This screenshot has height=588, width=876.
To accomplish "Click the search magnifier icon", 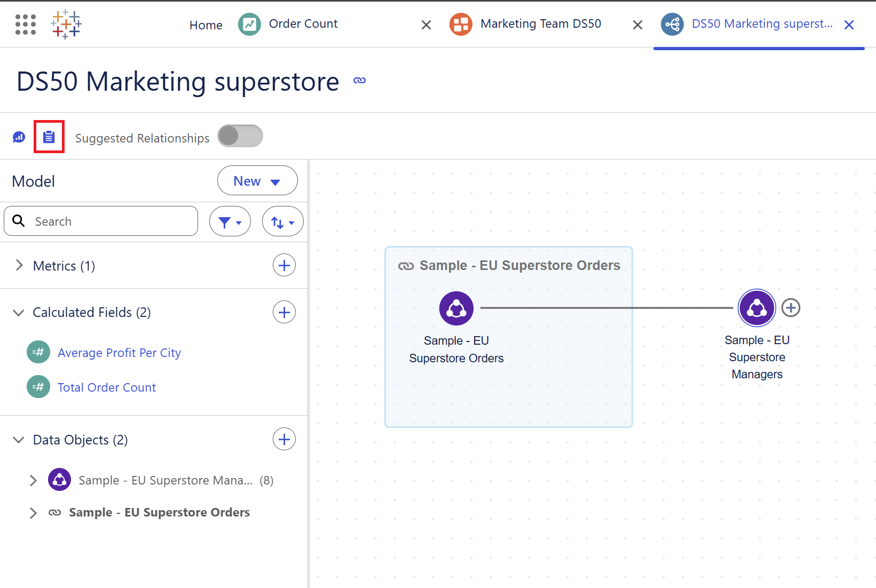I will click(19, 221).
